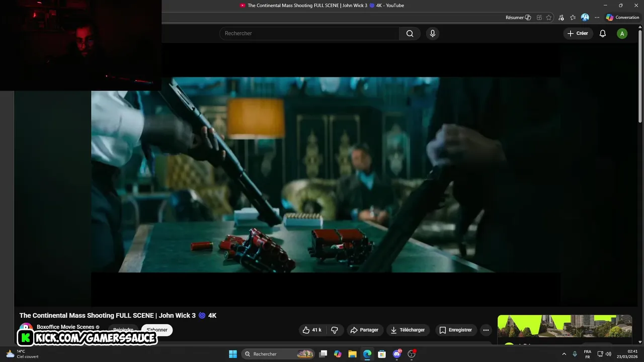Expand hidden system tray icons chevron
The height and width of the screenshot is (362, 644).
tap(564, 354)
